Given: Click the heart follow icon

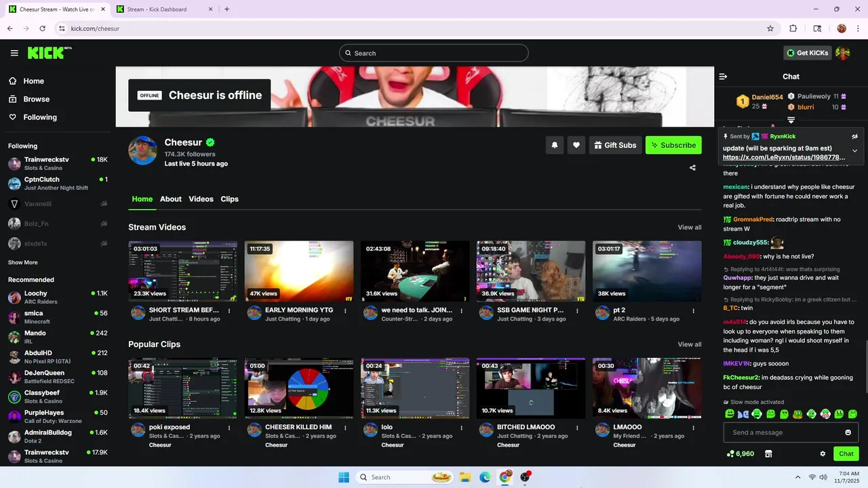Looking at the screenshot, I should pos(576,145).
